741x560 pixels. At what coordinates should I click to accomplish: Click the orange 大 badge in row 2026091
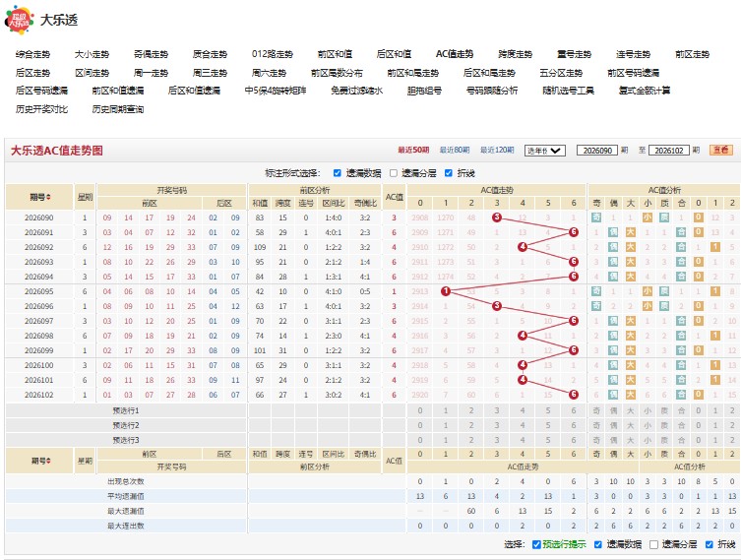tap(631, 232)
